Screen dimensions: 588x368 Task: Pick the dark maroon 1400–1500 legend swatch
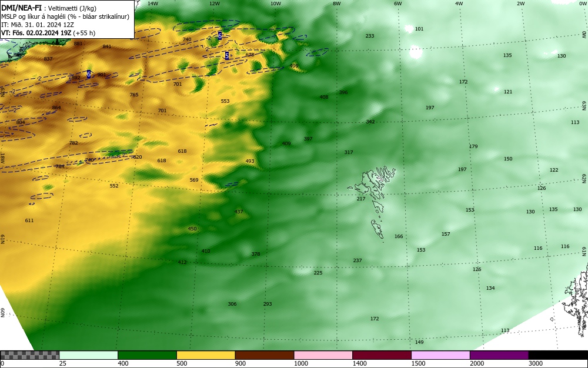tap(382, 355)
